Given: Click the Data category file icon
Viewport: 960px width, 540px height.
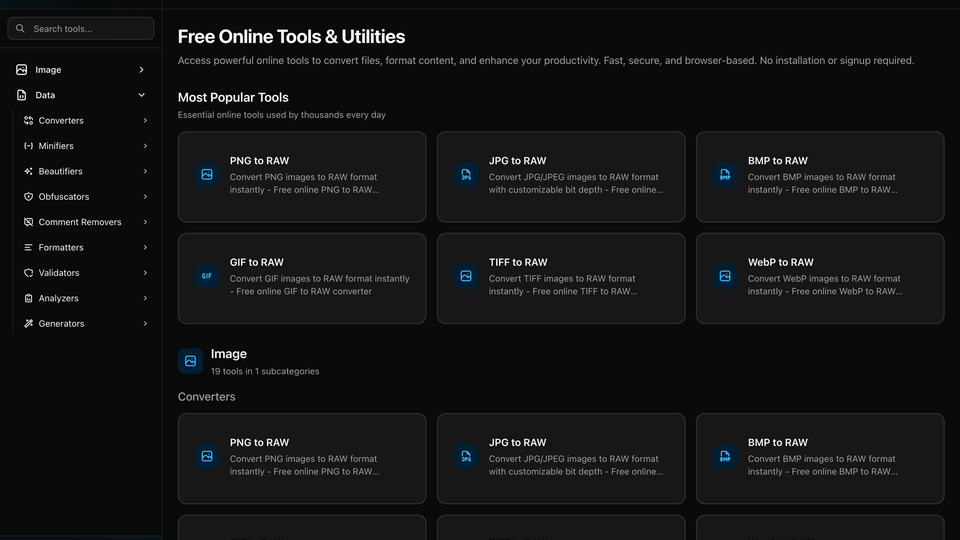Looking at the screenshot, I should (x=21, y=95).
